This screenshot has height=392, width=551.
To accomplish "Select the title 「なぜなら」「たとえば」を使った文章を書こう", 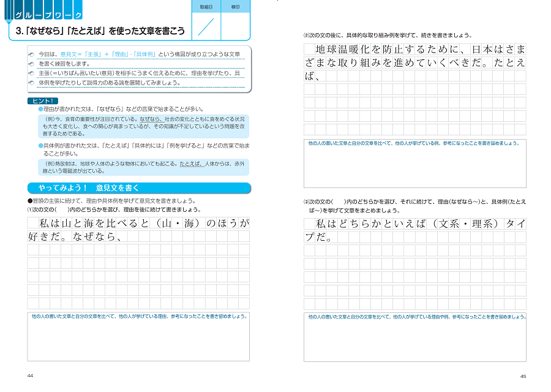I will point(100,31).
